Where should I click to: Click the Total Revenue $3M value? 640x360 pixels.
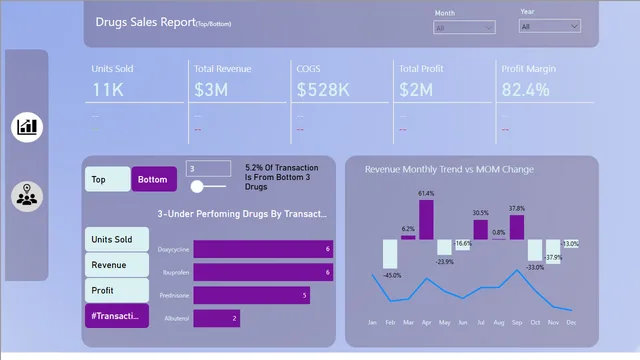211,90
